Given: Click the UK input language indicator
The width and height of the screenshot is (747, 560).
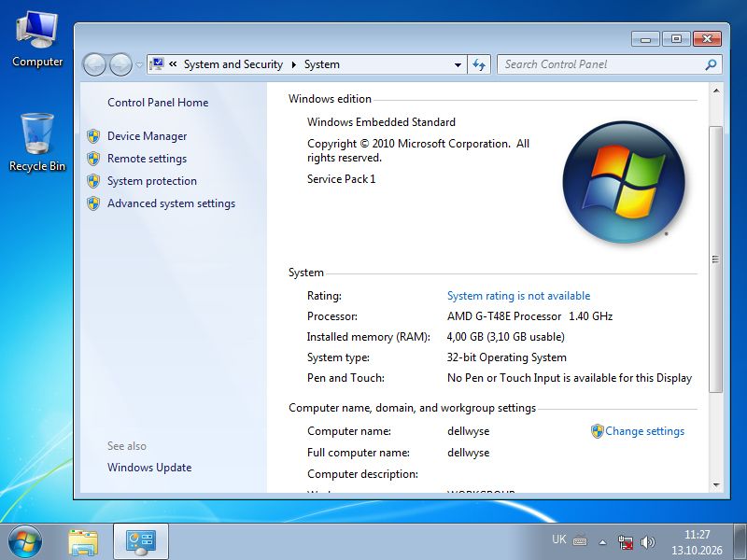Looking at the screenshot, I should [558, 539].
